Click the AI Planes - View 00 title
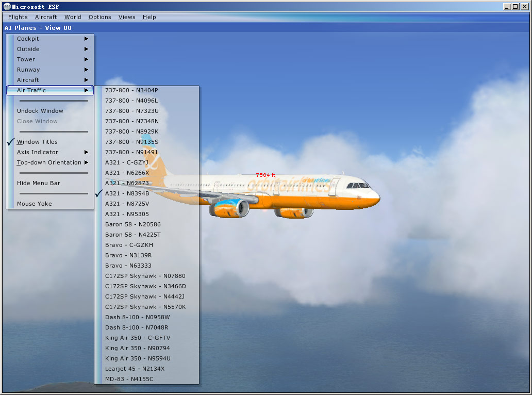Screen dimensions: 532x395 (38, 28)
